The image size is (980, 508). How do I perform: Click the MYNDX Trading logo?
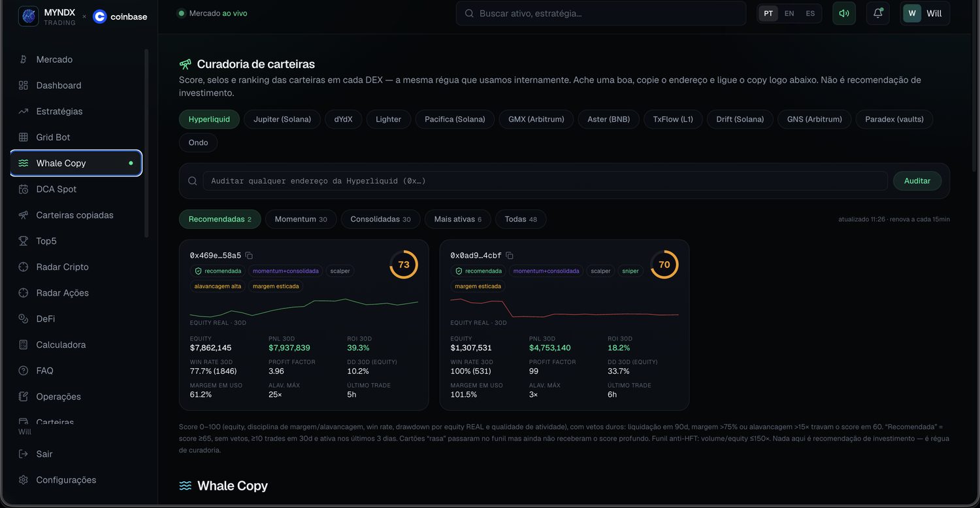(47, 16)
